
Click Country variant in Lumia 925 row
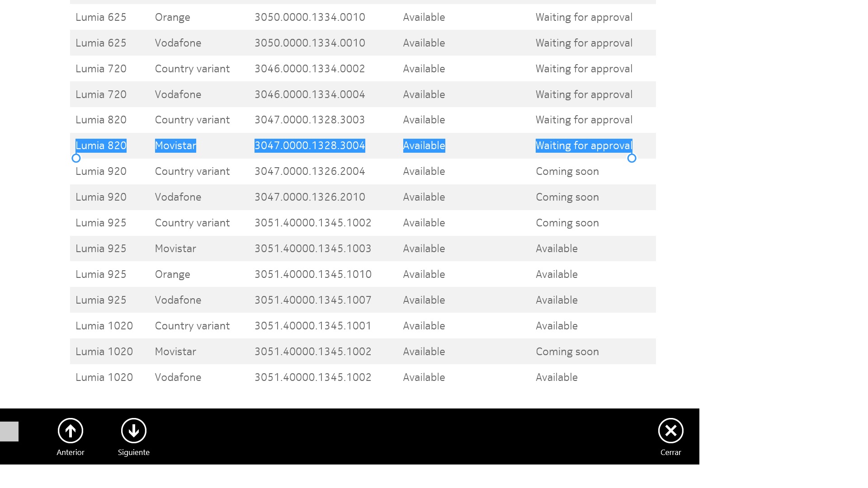coord(192,223)
